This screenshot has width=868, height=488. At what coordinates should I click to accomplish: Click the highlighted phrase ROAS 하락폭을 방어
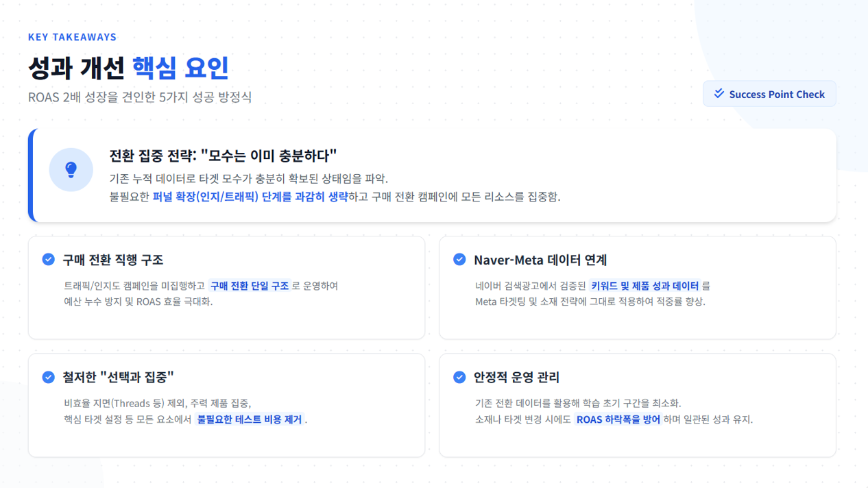(618, 419)
